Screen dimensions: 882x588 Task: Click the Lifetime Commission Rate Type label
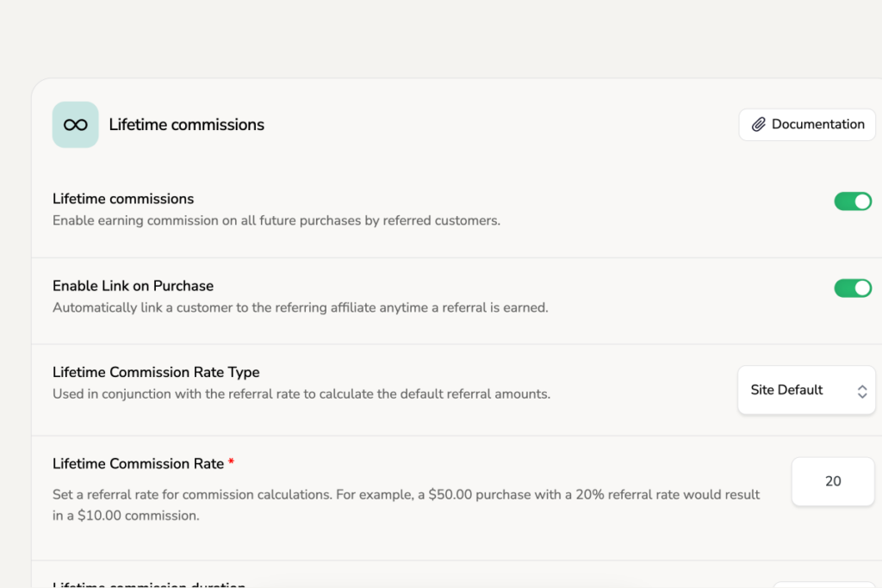point(156,372)
